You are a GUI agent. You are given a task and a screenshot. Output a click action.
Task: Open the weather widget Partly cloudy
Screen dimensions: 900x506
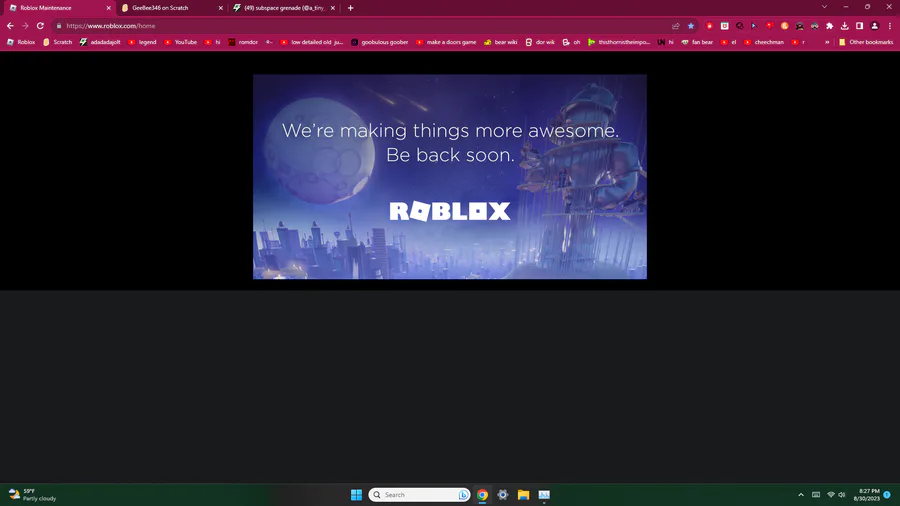[x=33, y=495]
